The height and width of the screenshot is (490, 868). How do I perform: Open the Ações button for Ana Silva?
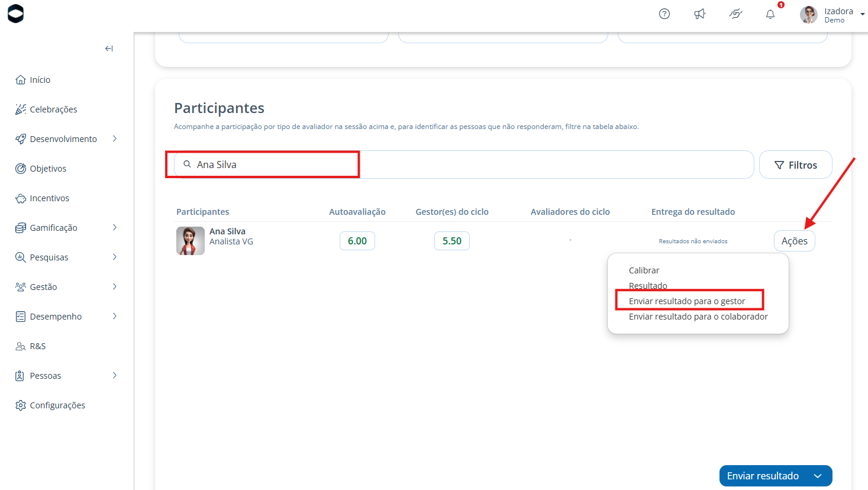click(795, 241)
